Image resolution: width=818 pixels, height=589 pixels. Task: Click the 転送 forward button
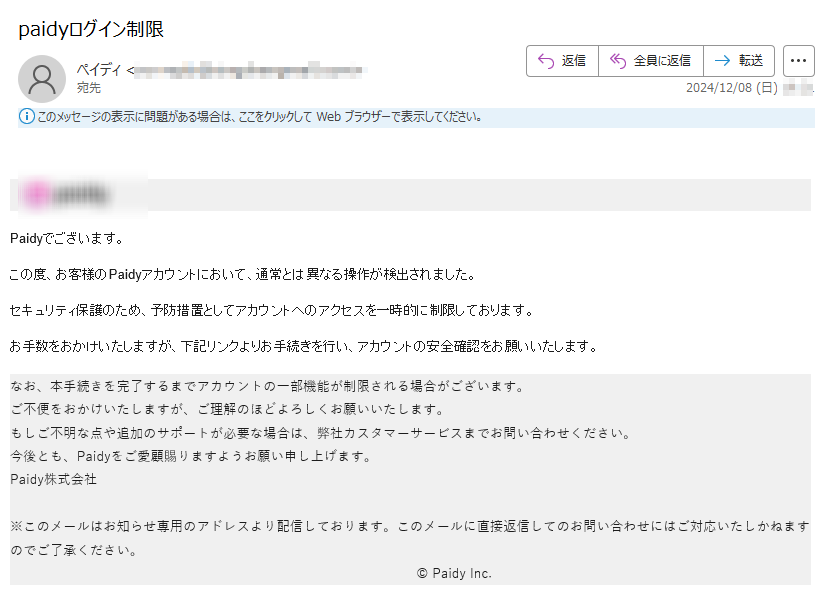click(739, 61)
